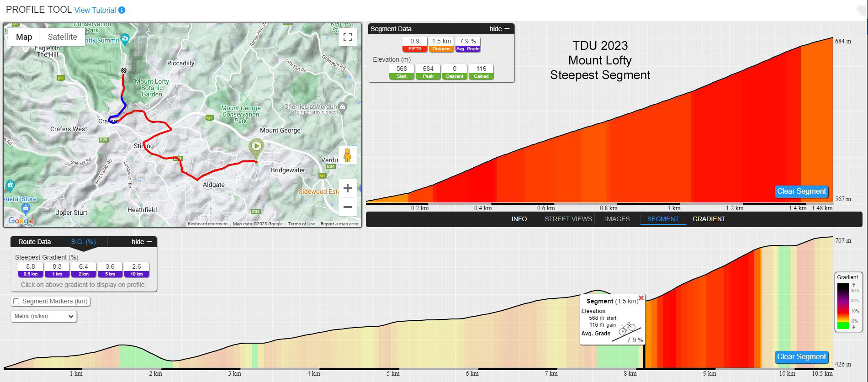868x382 pixels.
Task: Switch to the S.G. (%) tab
Action: [83, 242]
